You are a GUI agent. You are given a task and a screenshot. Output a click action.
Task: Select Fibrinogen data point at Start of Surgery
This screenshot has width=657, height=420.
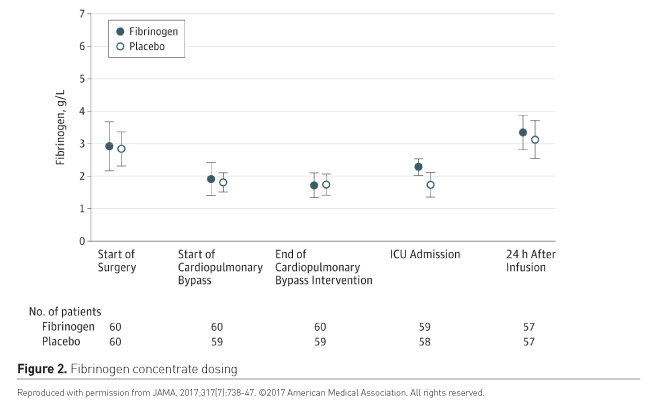(x=109, y=146)
